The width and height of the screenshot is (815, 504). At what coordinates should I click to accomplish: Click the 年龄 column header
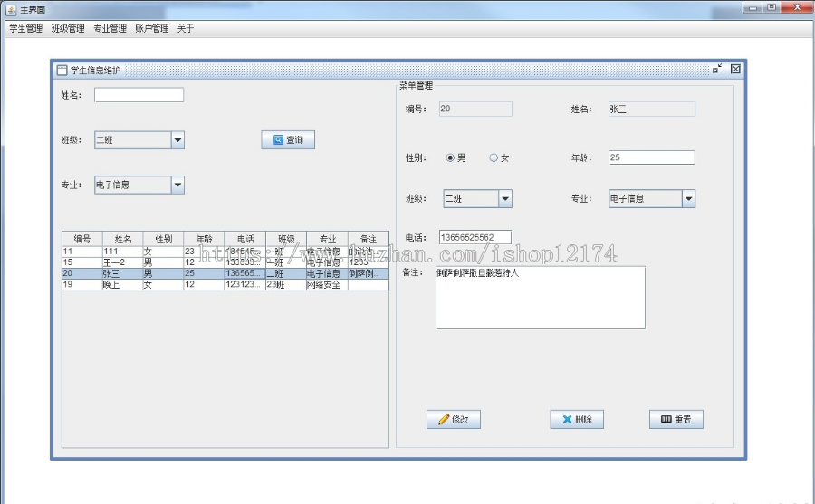click(x=204, y=239)
